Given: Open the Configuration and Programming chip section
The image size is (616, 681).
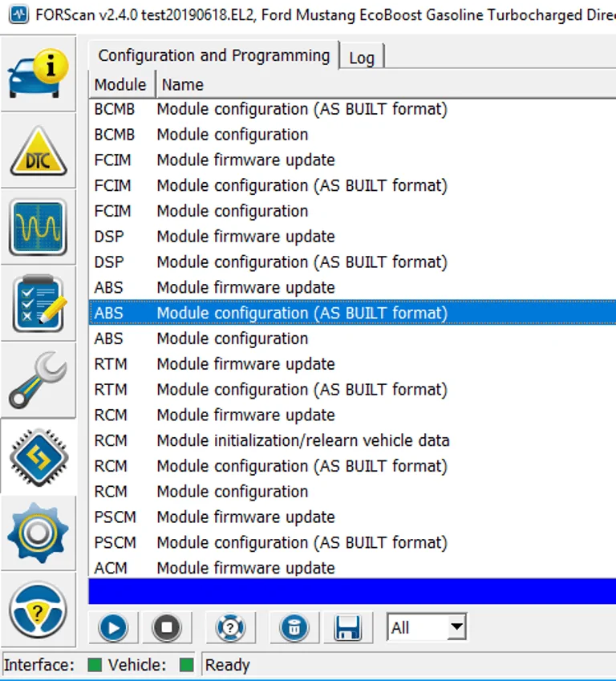Looking at the screenshot, I should click(38, 456).
